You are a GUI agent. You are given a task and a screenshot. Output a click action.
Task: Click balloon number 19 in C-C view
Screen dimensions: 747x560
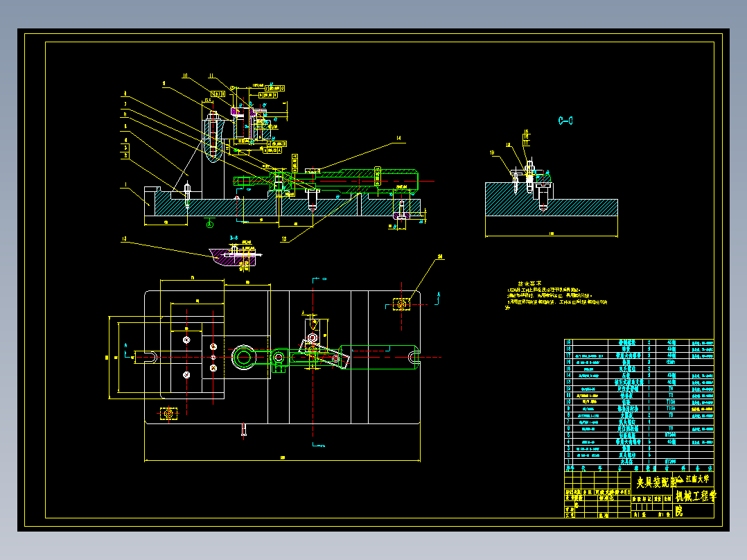click(492, 153)
